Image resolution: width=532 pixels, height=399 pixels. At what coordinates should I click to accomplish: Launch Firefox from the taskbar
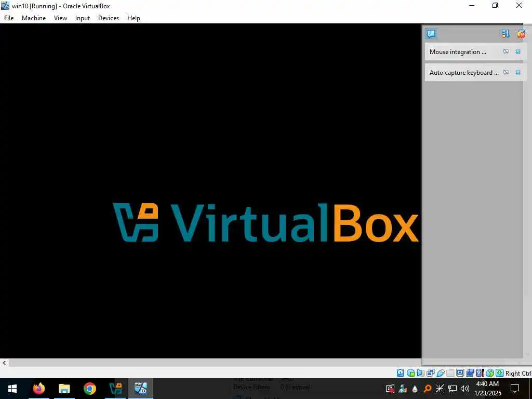(38, 389)
